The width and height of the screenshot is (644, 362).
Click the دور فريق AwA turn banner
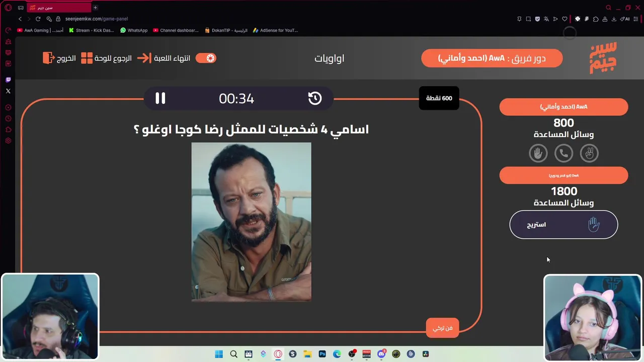tap(492, 58)
